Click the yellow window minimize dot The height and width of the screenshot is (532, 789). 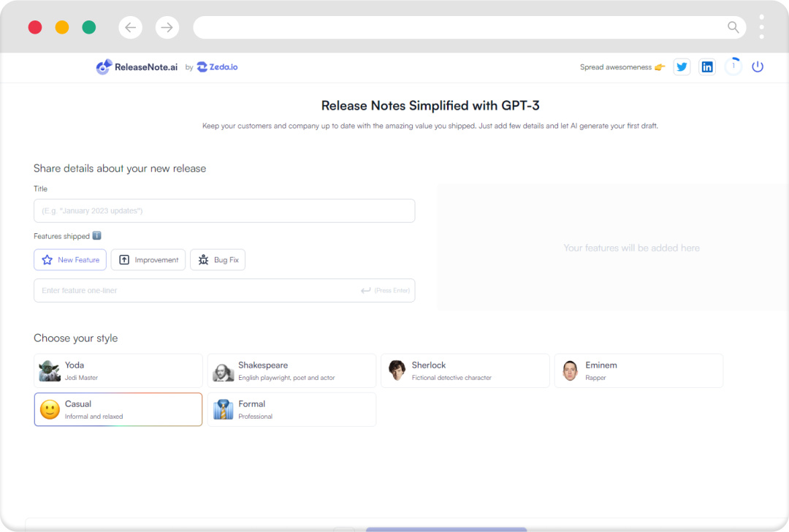(62, 27)
